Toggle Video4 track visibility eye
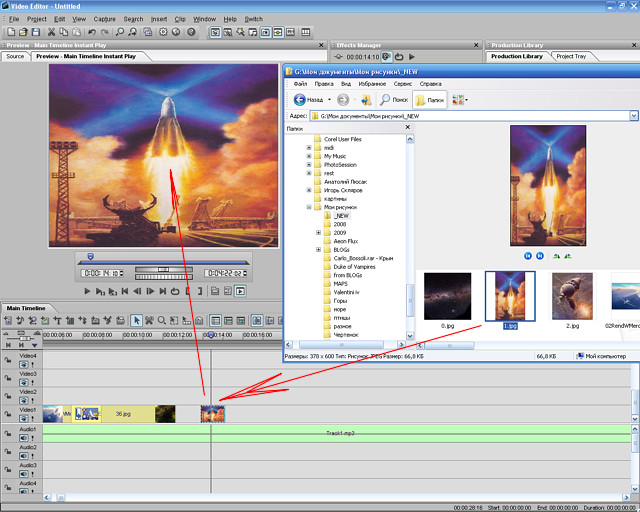This screenshot has height=512, width=640. (24, 364)
